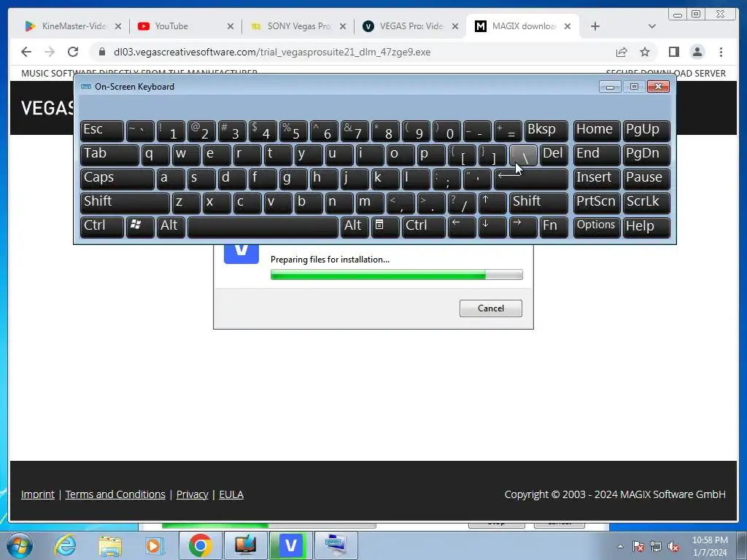Hit the Esc key on On-Screen Keyboard
This screenshot has height=560, width=747.
[102, 131]
